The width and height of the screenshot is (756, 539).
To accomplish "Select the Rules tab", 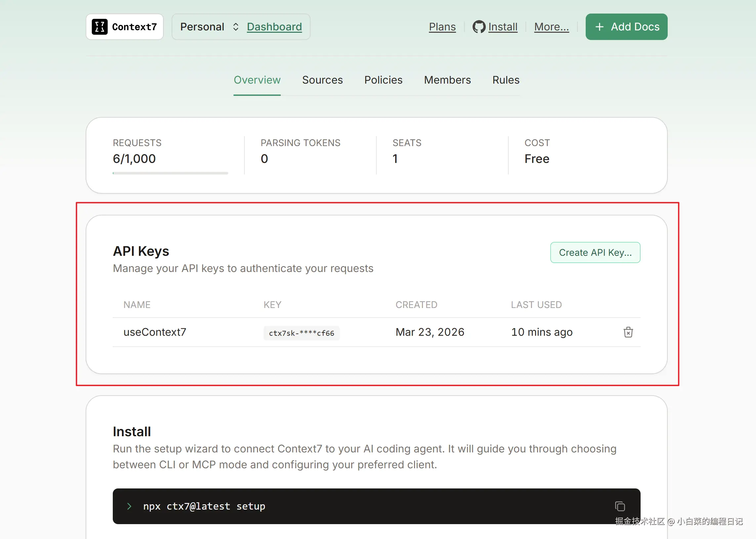I will [x=506, y=80].
